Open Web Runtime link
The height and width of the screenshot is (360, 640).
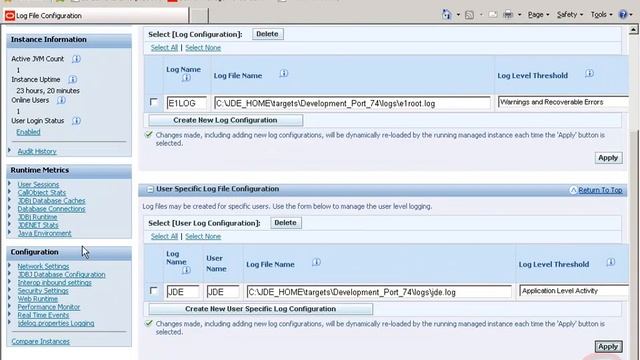click(38, 299)
